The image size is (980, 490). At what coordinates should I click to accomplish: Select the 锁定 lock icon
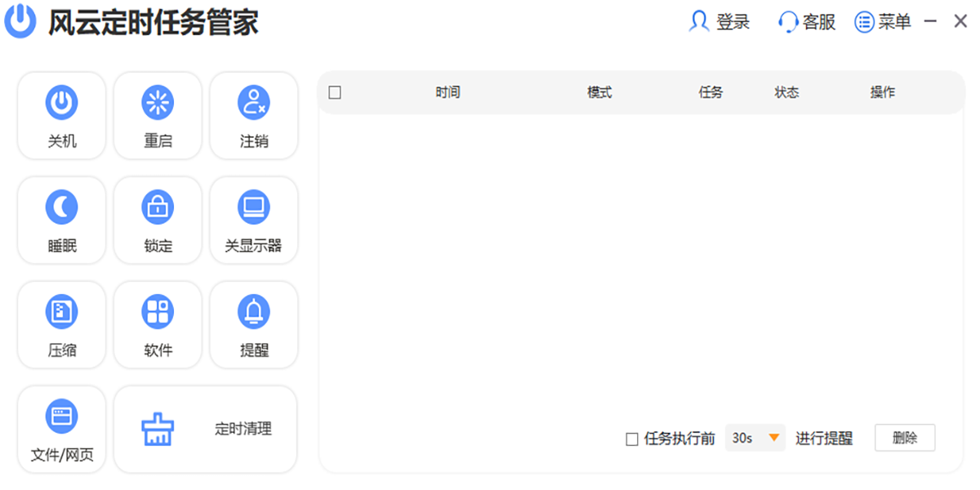pyautogui.click(x=158, y=207)
